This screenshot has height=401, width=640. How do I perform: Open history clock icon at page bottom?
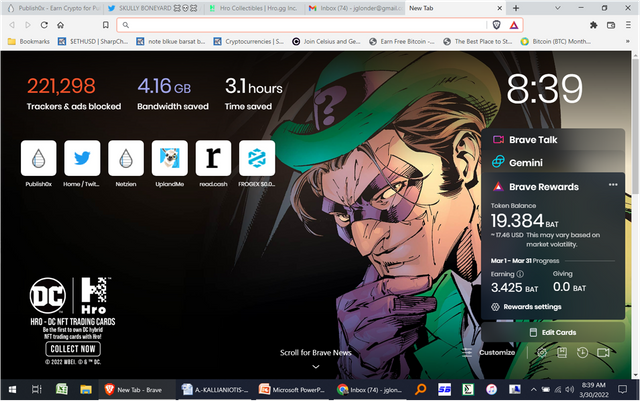point(582,353)
